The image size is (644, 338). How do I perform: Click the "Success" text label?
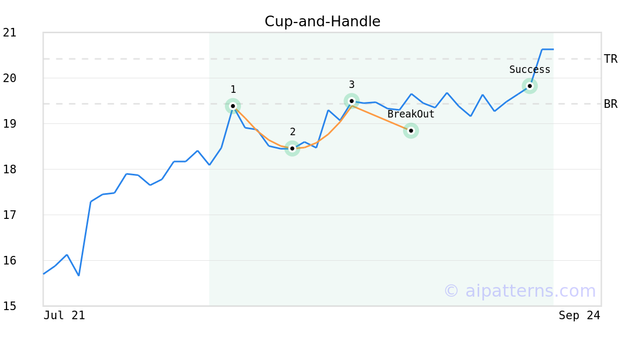(530, 69)
